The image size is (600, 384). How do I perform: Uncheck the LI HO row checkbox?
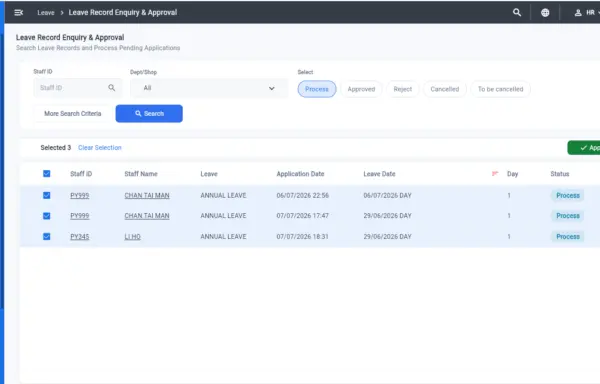point(47,236)
